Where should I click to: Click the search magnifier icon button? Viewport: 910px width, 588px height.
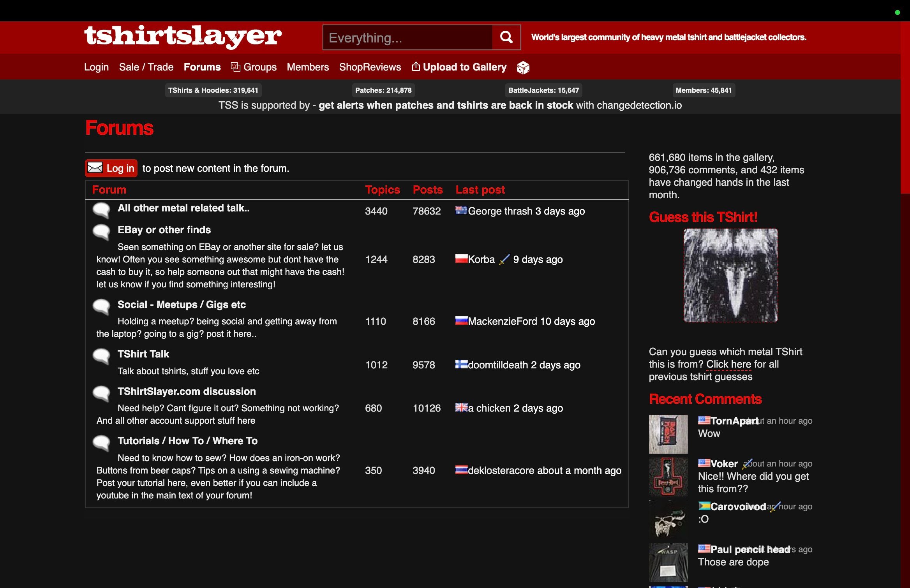click(x=506, y=37)
